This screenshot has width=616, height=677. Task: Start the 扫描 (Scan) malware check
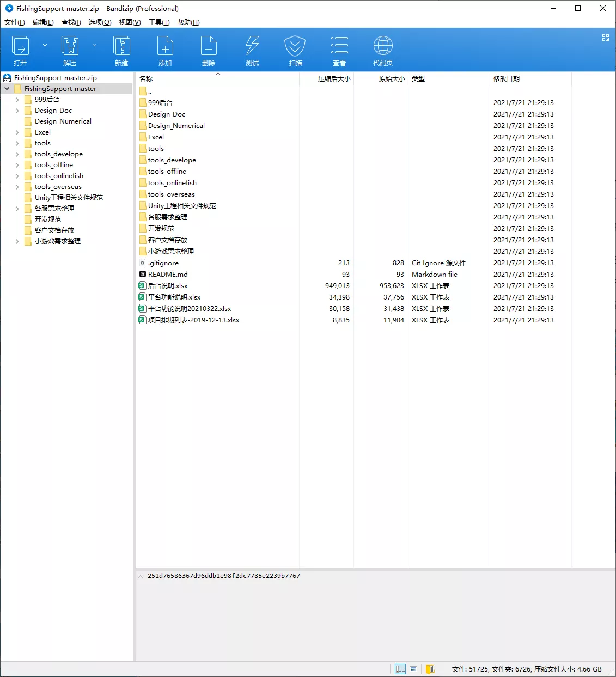[x=295, y=49]
